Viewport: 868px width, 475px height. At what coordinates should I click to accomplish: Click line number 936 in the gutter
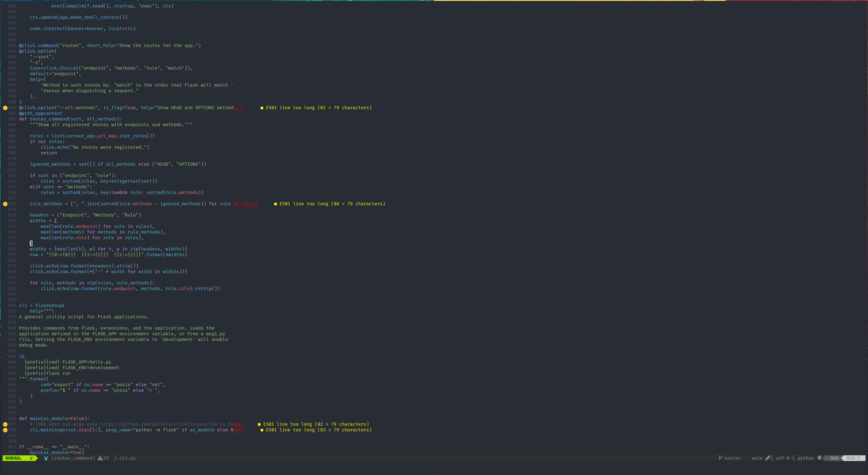tap(12, 305)
